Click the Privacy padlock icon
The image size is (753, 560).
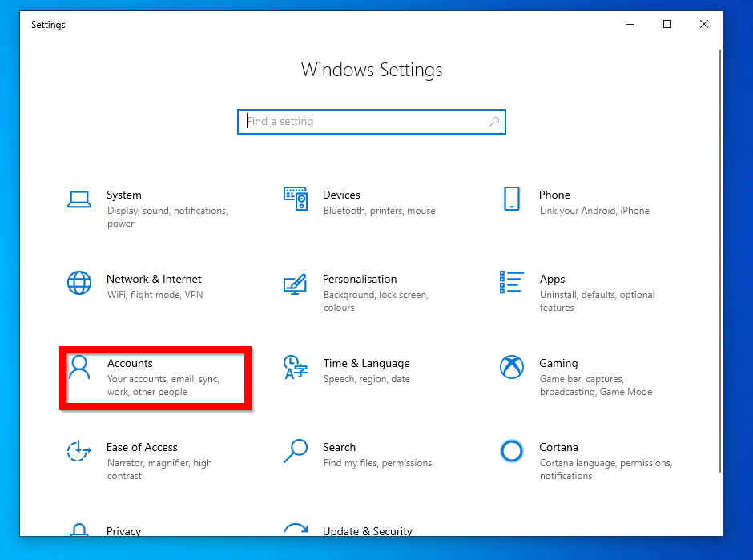point(79,530)
